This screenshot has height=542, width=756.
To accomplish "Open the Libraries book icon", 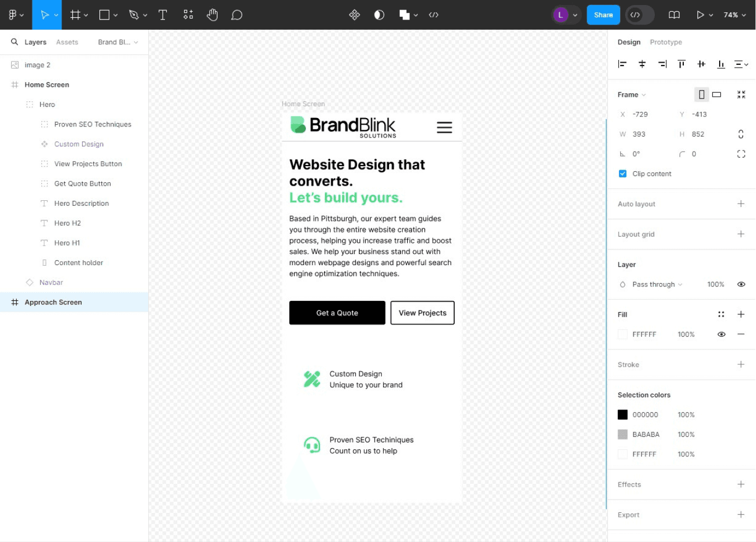I will pyautogui.click(x=674, y=15).
